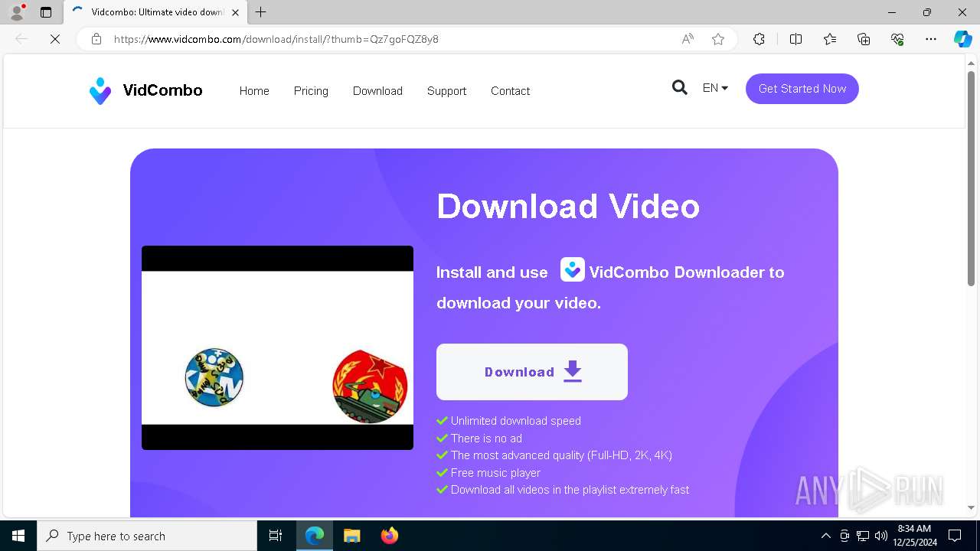Open the browser profile icon
Screen dimensions: 980x551
[x=17, y=12]
